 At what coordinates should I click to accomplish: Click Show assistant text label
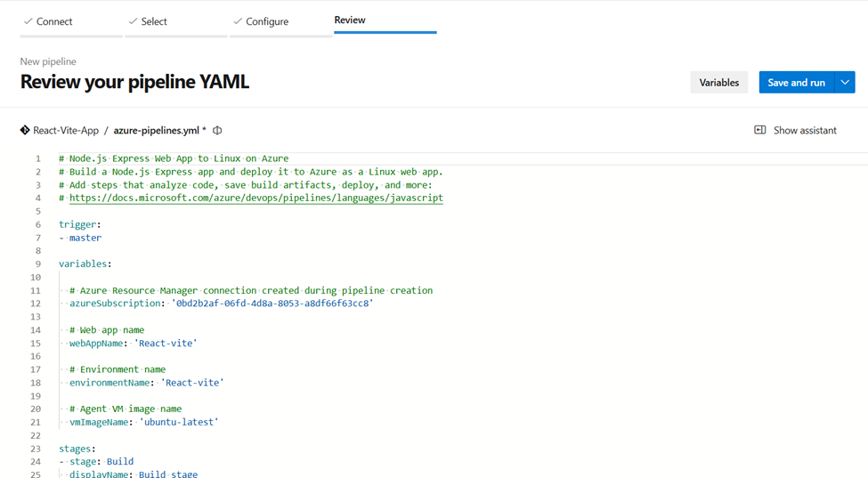click(805, 131)
